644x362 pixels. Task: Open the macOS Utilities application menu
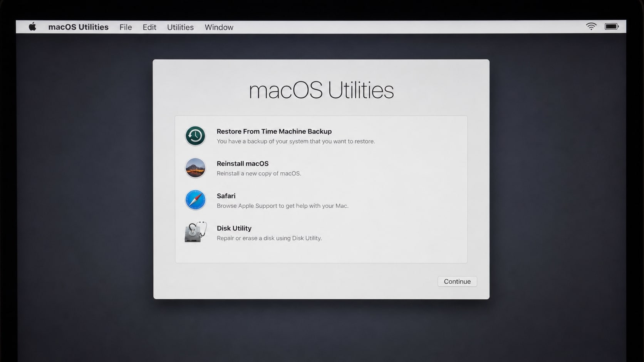79,27
